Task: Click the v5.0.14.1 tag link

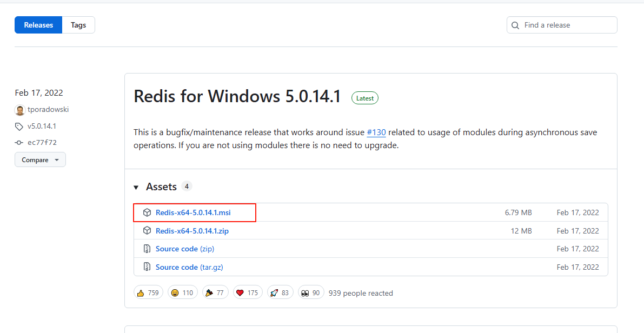Action: pos(42,126)
